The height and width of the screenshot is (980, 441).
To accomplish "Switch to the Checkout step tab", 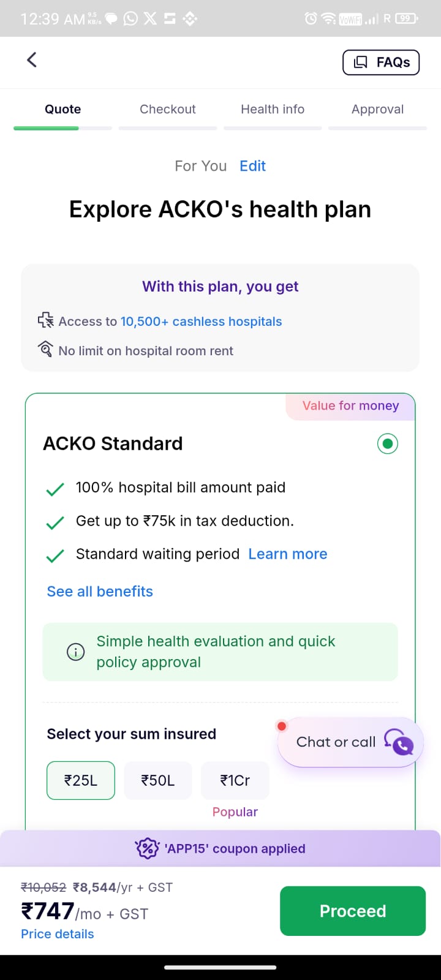I will [x=168, y=109].
